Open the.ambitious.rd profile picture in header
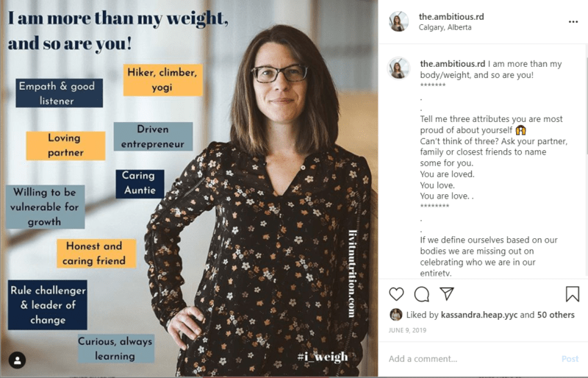 (398, 21)
